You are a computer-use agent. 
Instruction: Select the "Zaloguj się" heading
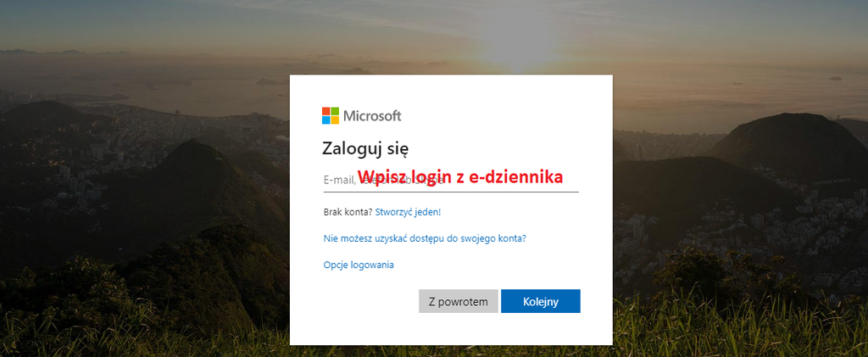pos(365,149)
